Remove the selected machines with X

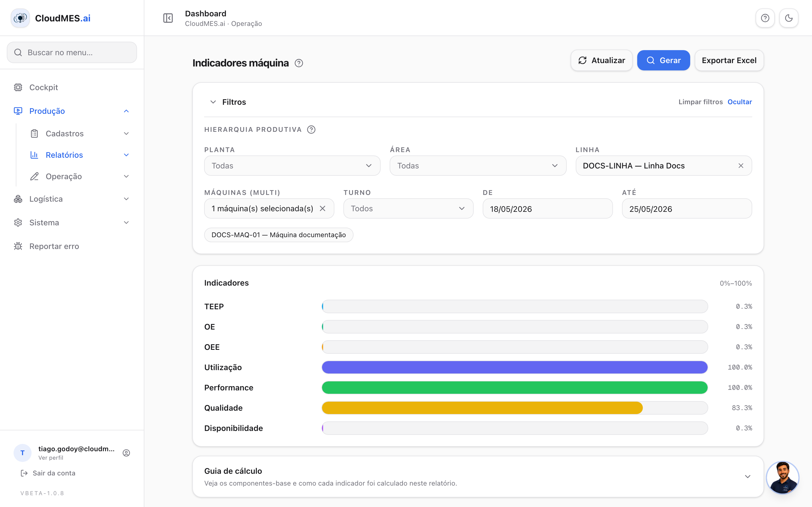point(323,208)
